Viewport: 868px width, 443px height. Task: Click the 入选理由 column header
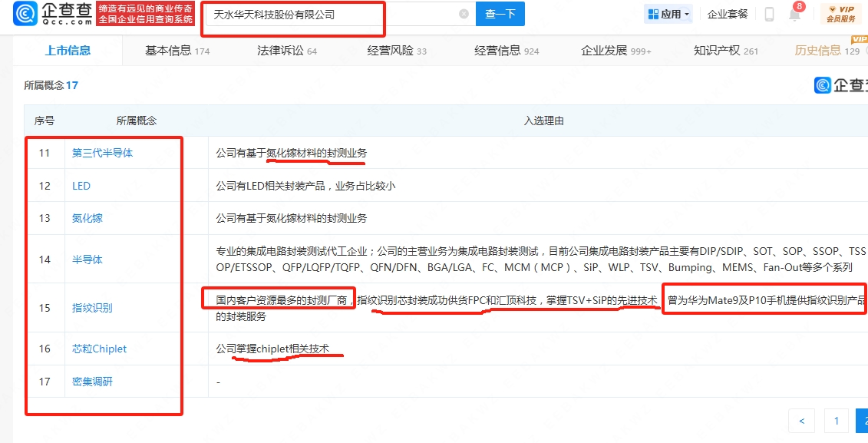point(543,121)
